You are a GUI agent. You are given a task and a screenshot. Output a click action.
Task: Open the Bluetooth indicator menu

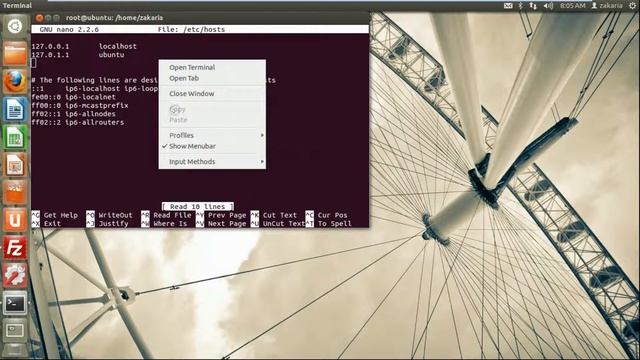pyautogui.click(x=520, y=6)
